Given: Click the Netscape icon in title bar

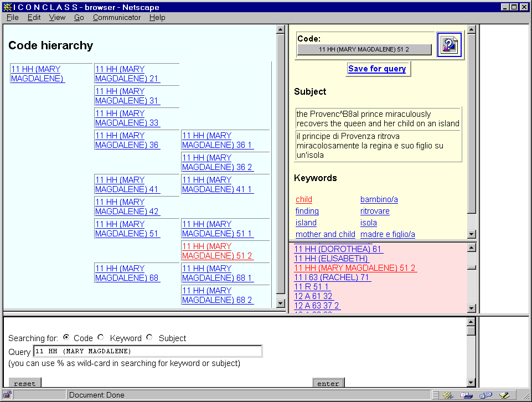Looking at the screenshot, I should 6,7.
